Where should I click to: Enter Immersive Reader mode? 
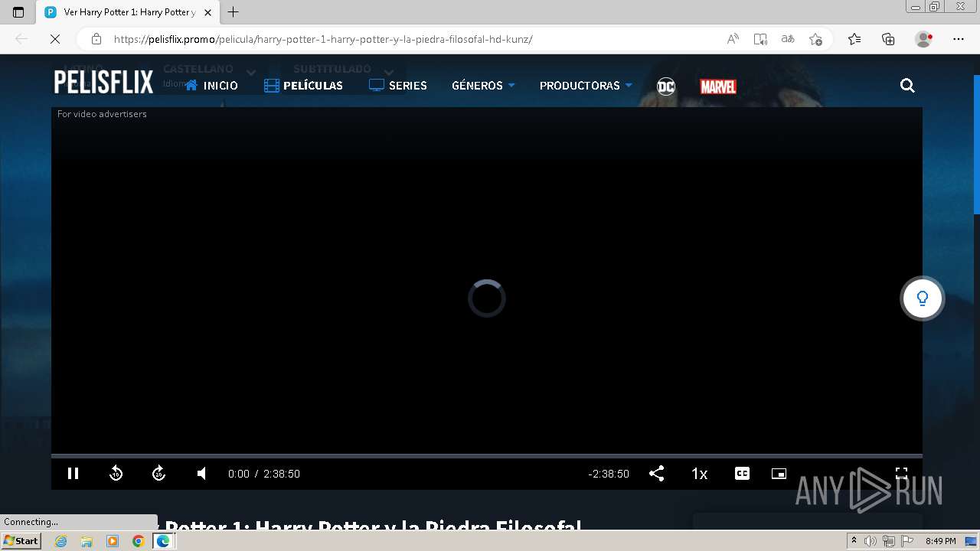tap(760, 39)
